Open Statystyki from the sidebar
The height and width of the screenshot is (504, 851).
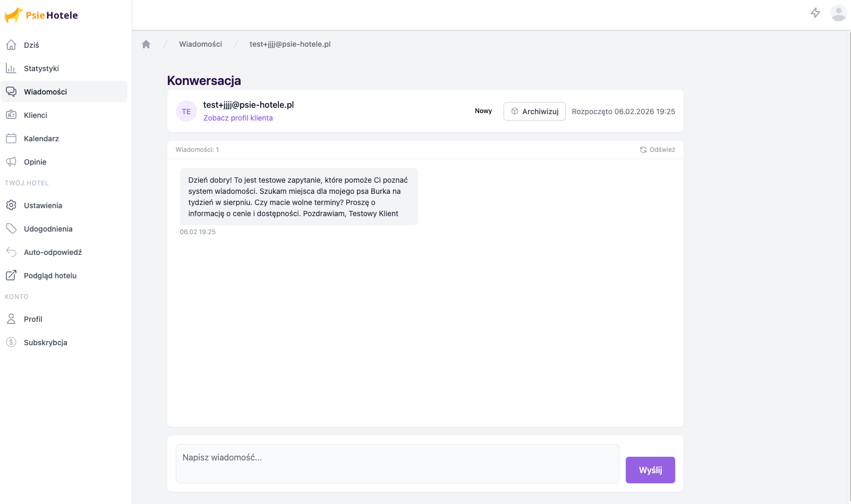pyautogui.click(x=41, y=69)
